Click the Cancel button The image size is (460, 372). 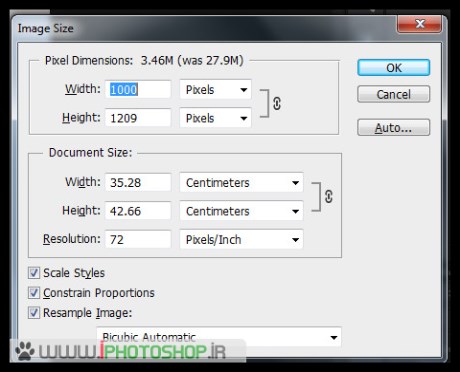pos(394,94)
